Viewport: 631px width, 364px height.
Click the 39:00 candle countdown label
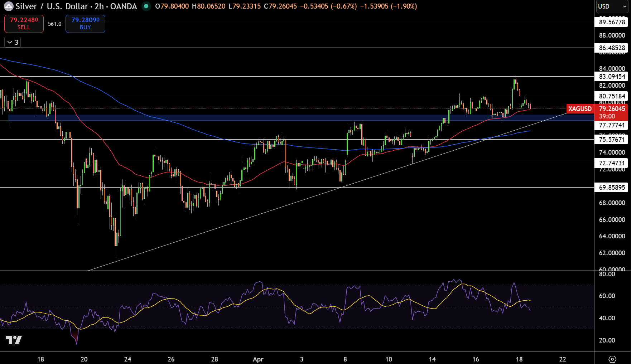coord(607,116)
